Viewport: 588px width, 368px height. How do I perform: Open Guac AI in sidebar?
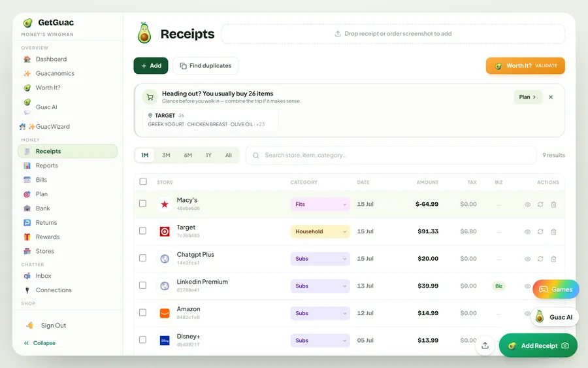coord(46,107)
